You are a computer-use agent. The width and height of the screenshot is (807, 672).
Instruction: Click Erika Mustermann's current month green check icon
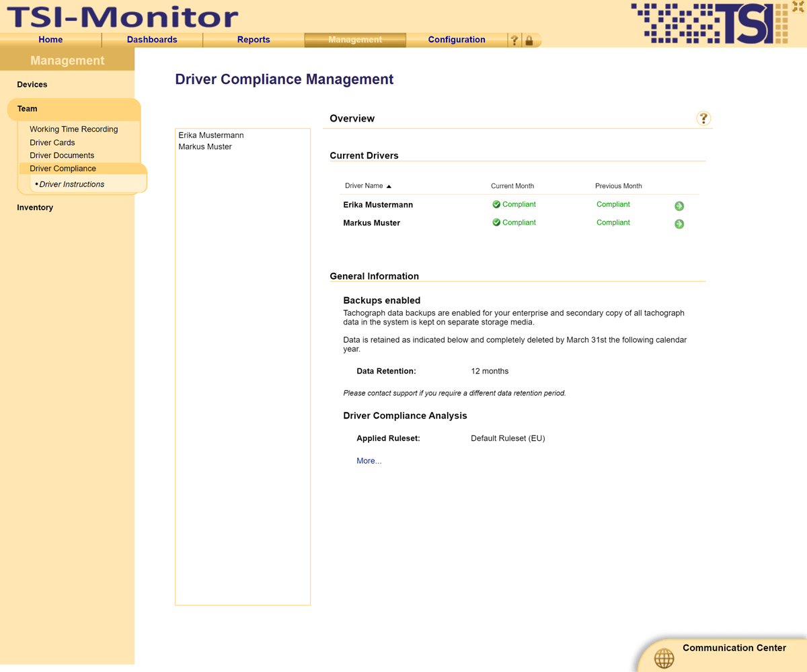click(496, 204)
